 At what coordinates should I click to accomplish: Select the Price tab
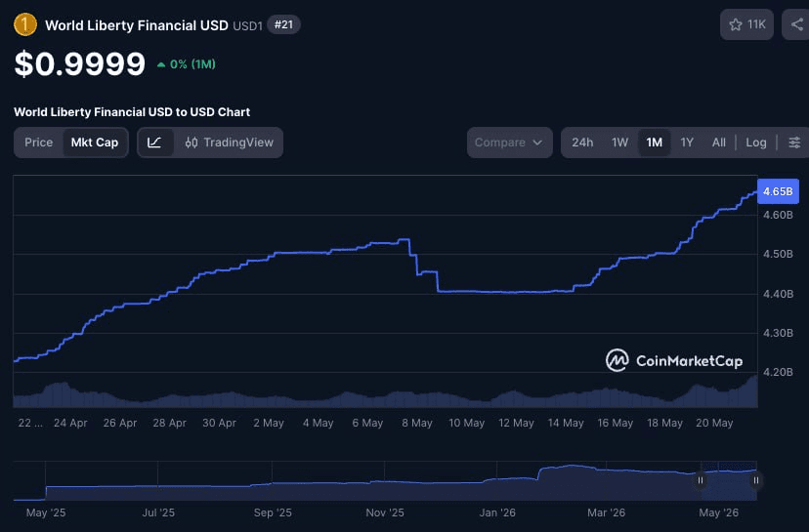pyautogui.click(x=39, y=143)
